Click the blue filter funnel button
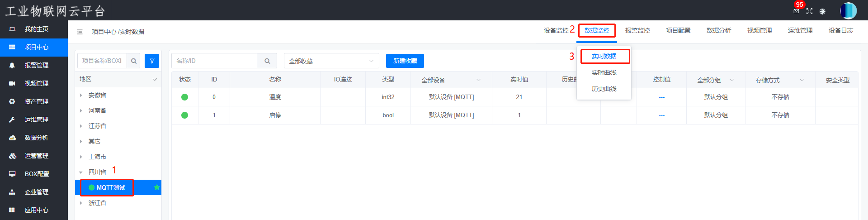The height and width of the screenshot is (220, 868). pos(152,61)
